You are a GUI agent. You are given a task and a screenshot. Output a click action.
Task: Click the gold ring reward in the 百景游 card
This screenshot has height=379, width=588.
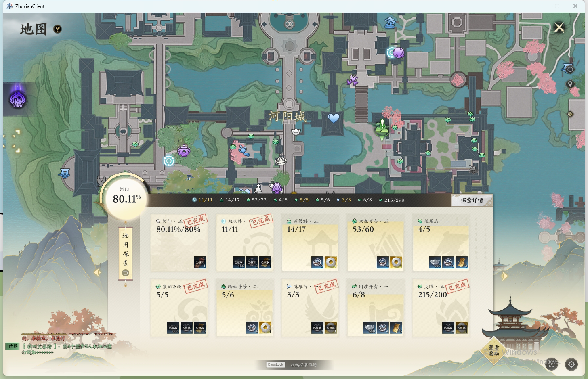(330, 262)
